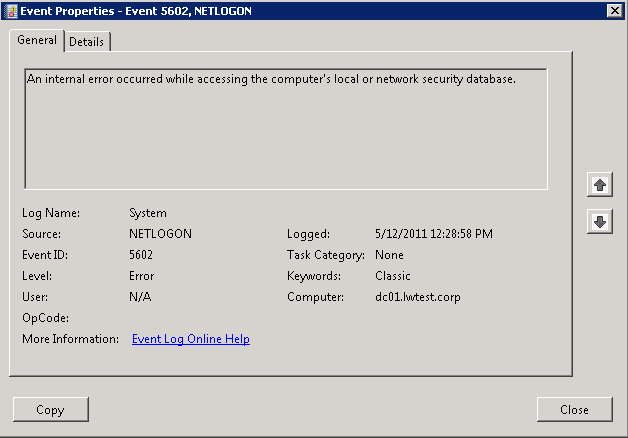
Task: Open the Event Log Online Help link
Action: tap(191, 339)
